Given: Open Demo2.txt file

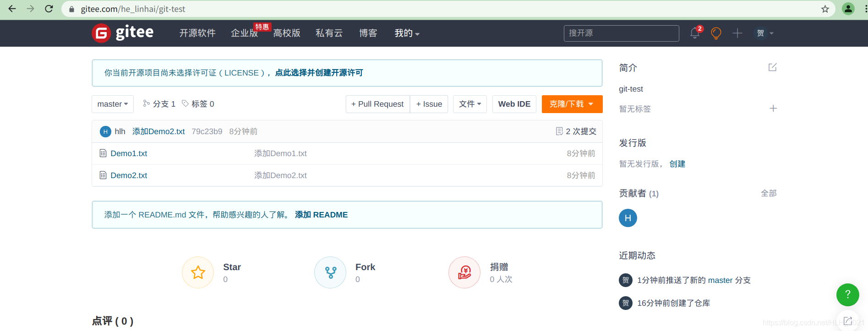Looking at the screenshot, I should (x=129, y=175).
